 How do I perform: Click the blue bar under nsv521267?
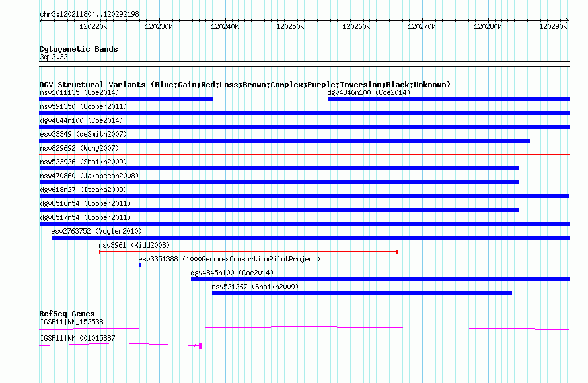point(362,293)
